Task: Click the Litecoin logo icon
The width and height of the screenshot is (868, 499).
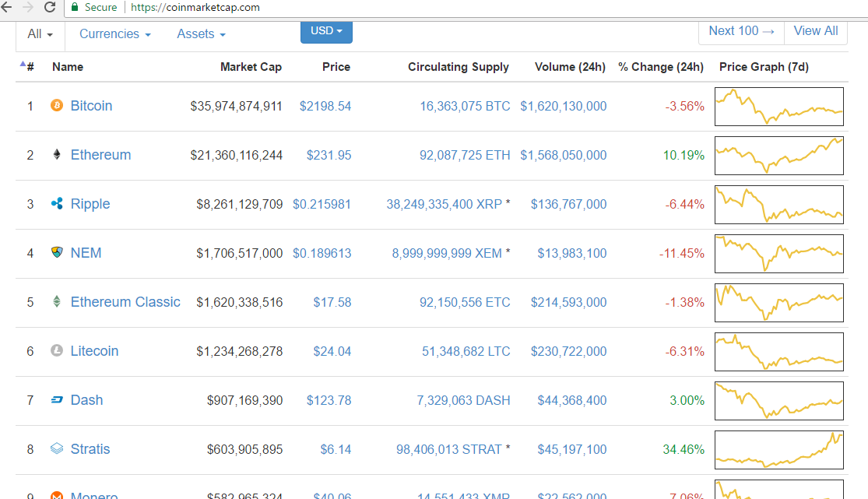Action: [56, 351]
